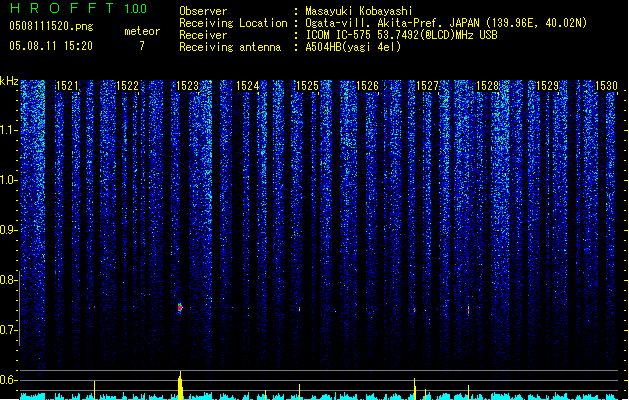The height and width of the screenshot is (400, 629).
Task: Click the meteor count value 7
Action: pos(142,46)
